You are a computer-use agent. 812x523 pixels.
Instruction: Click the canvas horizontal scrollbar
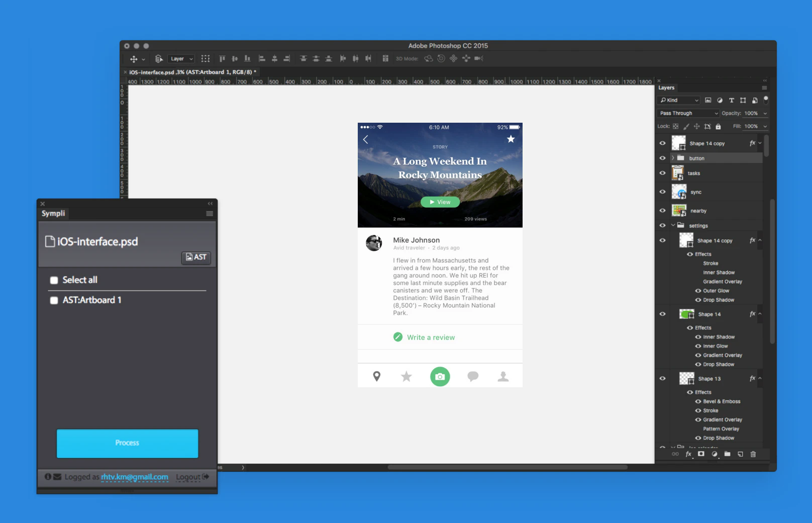tap(507, 467)
